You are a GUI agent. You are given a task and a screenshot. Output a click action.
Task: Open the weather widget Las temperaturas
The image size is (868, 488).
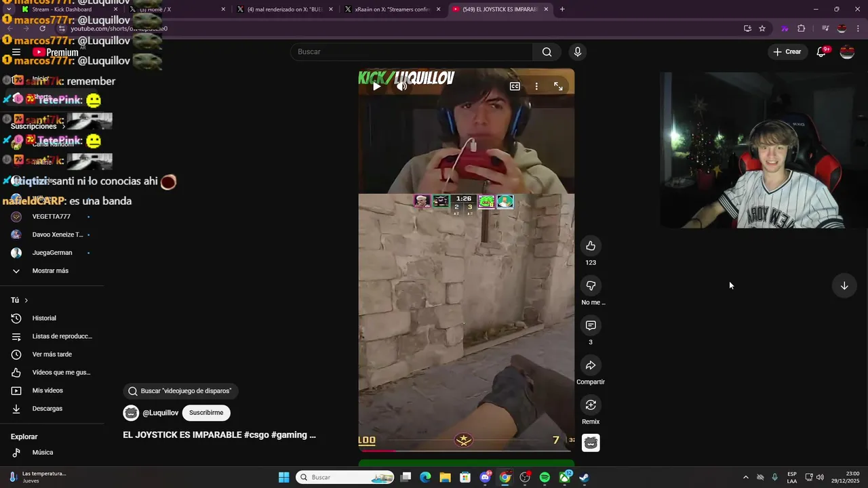click(38, 477)
